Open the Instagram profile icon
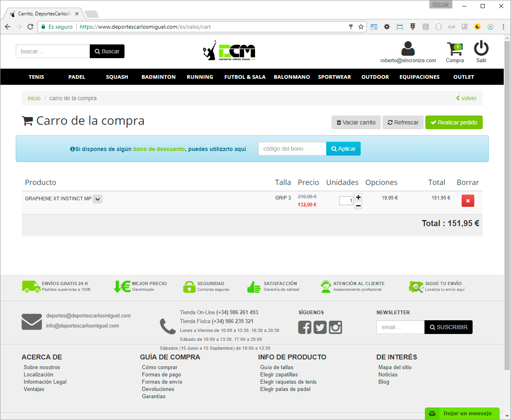This screenshot has height=420, width=511. [x=336, y=327]
